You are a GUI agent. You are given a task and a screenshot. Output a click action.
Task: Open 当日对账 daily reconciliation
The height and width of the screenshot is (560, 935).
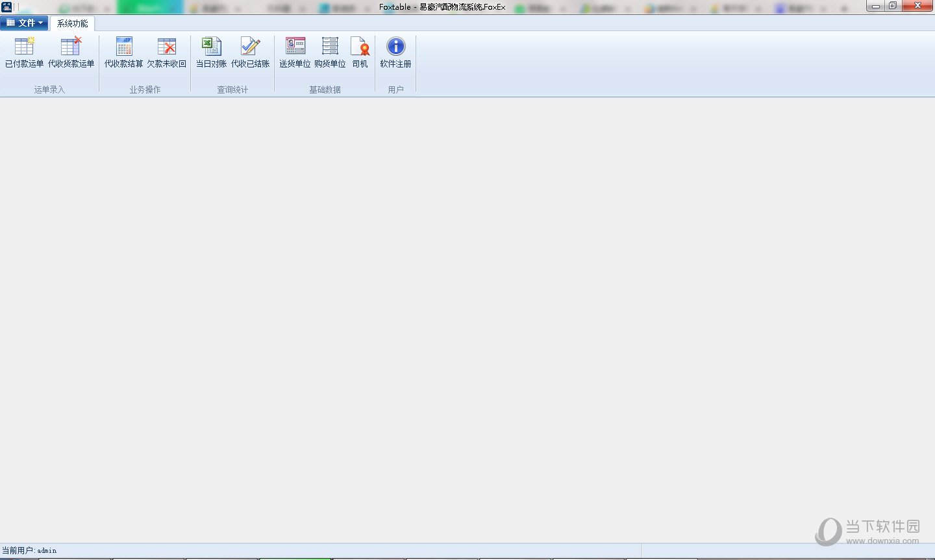(212, 53)
